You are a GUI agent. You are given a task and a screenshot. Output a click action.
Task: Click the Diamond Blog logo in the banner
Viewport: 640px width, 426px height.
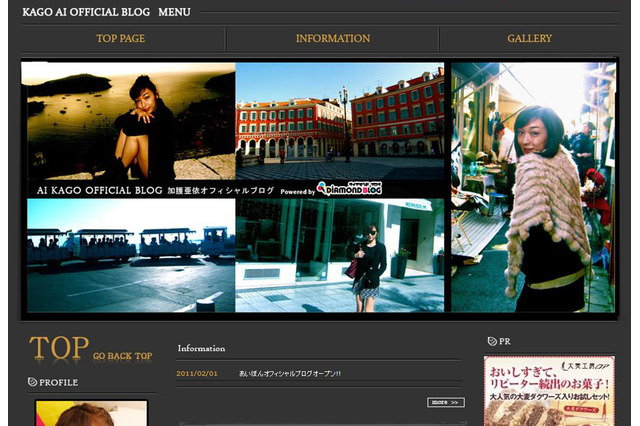(350, 188)
